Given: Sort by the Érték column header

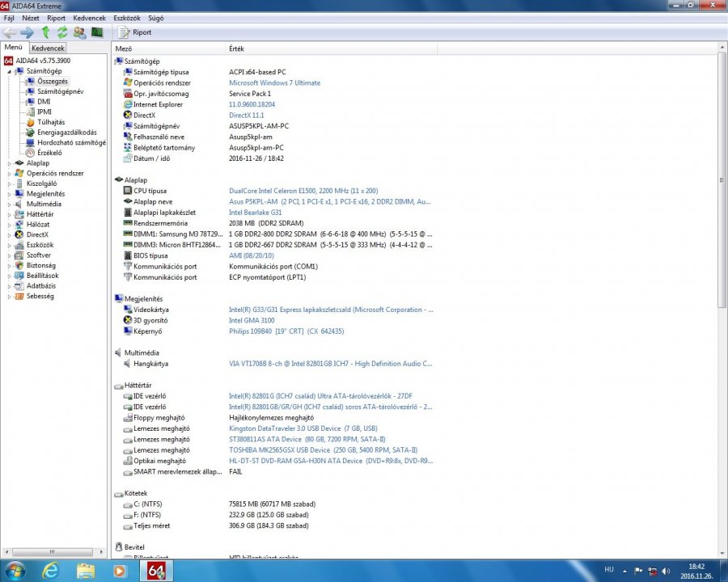Looking at the screenshot, I should [331, 48].
